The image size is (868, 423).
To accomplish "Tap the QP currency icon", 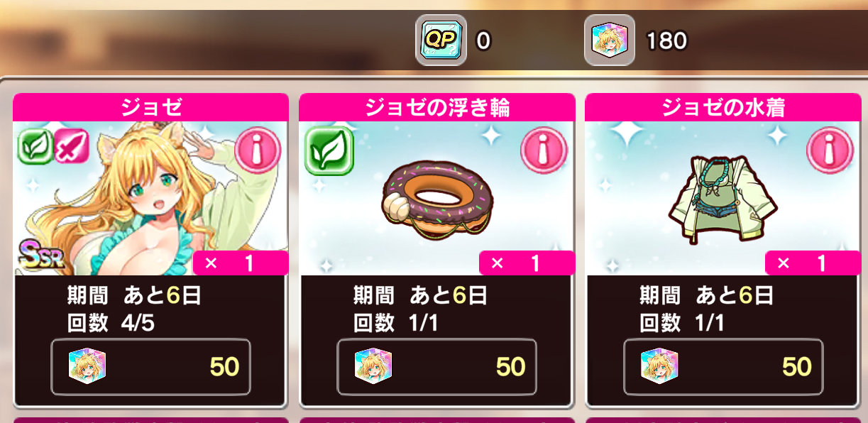I will [x=441, y=40].
